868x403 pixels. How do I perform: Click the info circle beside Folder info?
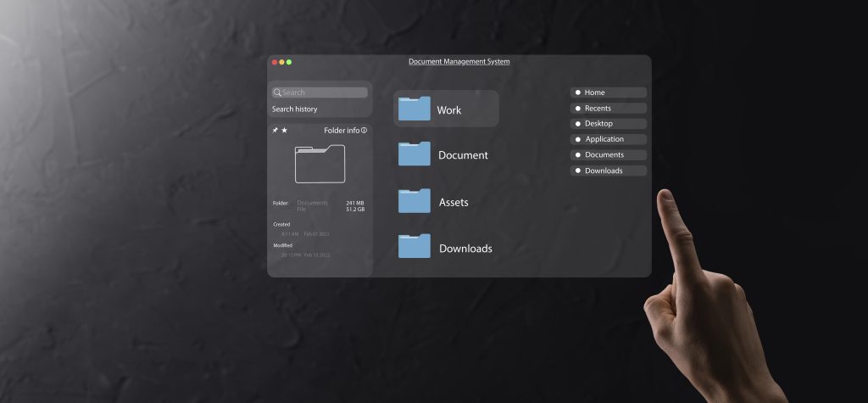click(364, 131)
